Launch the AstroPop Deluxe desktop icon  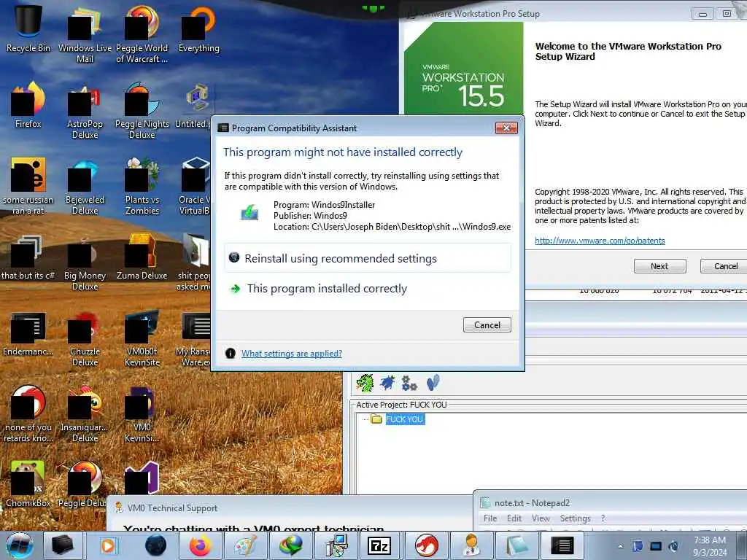pos(85,111)
